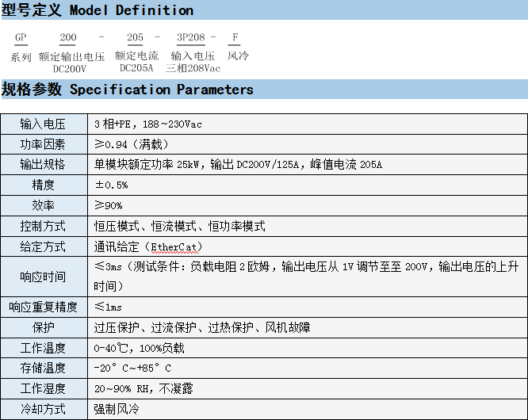Select the '工作温度' row header
This screenshot has width=528, height=420.
tap(44, 348)
